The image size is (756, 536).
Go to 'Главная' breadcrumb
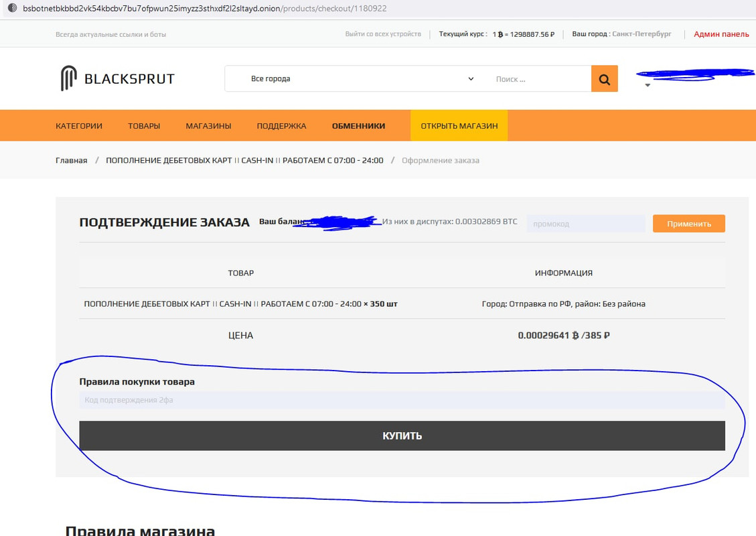tap(72, 160)
